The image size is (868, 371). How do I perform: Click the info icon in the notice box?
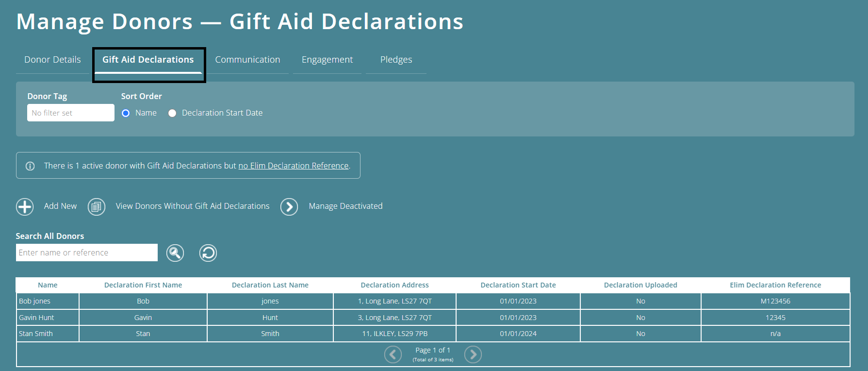[30, 166]
